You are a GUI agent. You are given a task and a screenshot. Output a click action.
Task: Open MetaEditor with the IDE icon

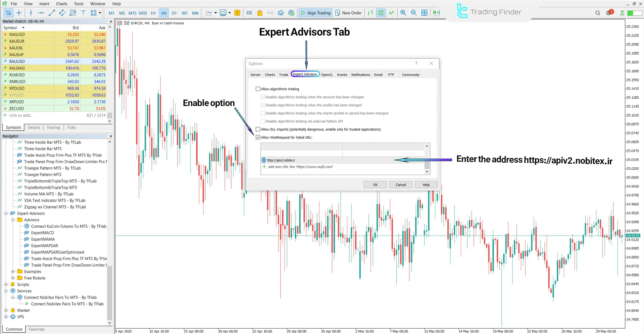coord(249,13)
